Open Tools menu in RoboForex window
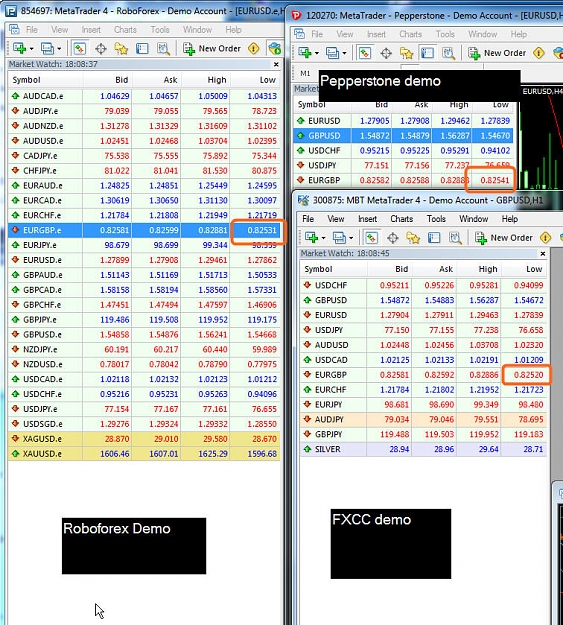 (160, 29)
